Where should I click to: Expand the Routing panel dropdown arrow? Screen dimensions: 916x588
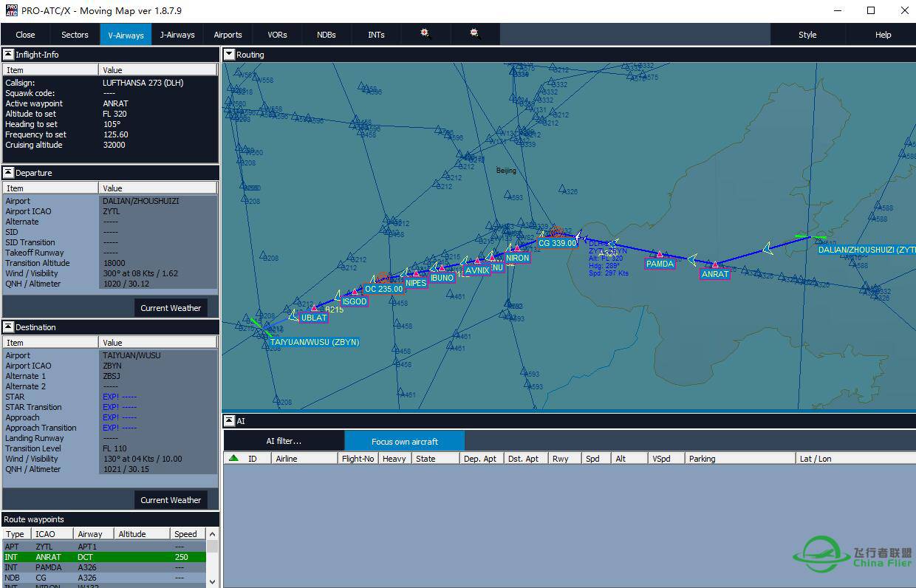(230, 55)
